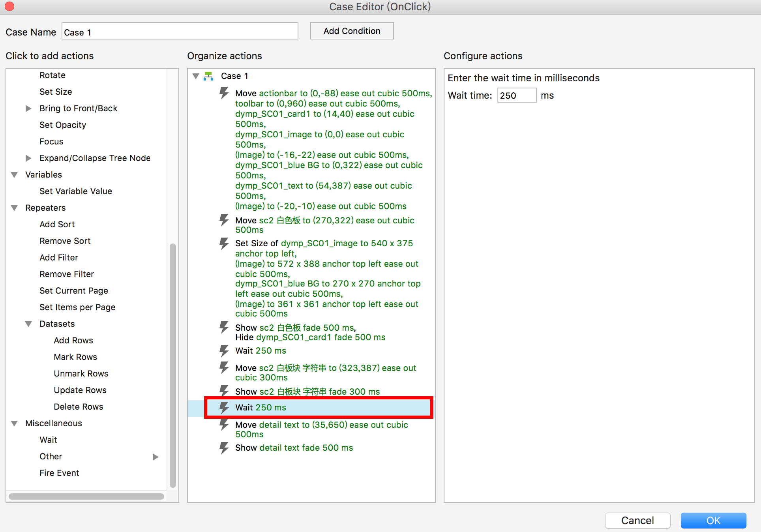Confirm with the OK button
Image resolution: width=761 pixels, height=532 pixels.
click(713, 521)
